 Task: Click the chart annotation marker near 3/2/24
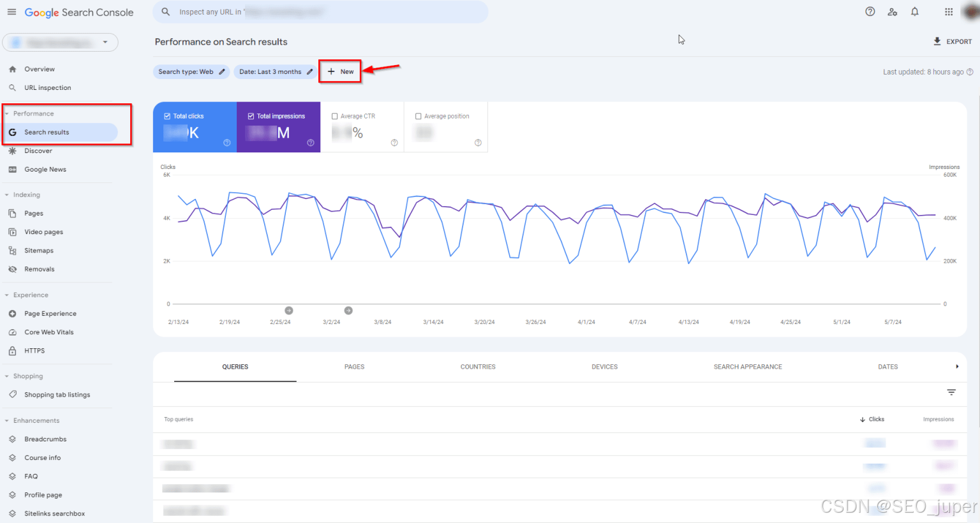tap(348, 311)
